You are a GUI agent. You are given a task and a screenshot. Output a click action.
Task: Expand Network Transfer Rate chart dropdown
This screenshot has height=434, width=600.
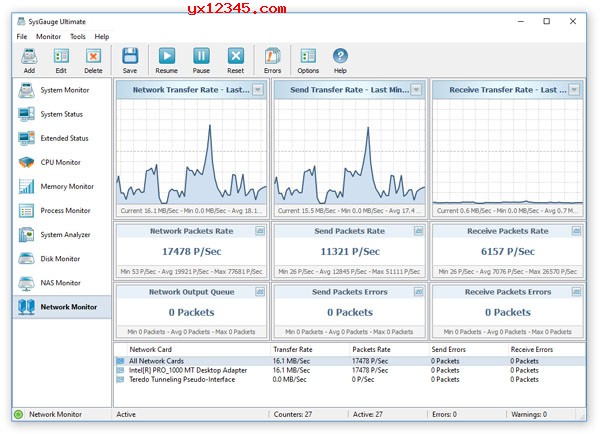coord(258,90)
